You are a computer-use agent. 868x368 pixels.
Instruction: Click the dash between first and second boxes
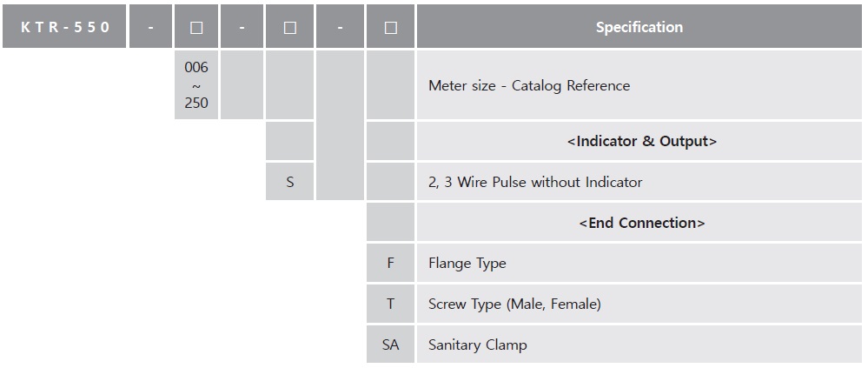tap(242, 27)
